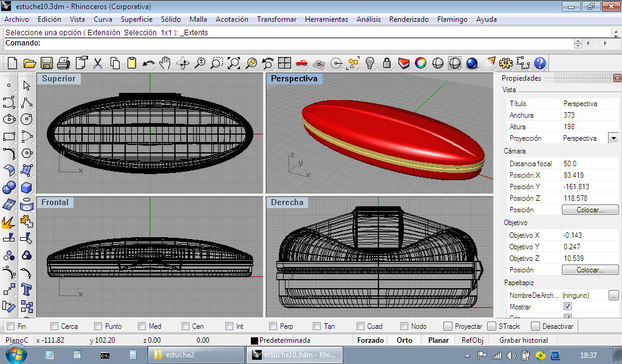Open the four viewports layout tool
Screen dimensions: 622x364
pyautogui.click(x=284, y=63)
